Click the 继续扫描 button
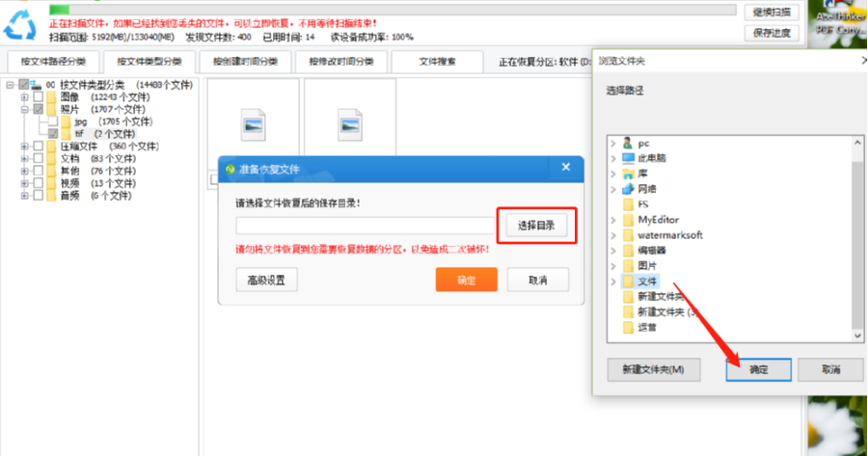Screen dimensions: 868x456 pos(772,13)
